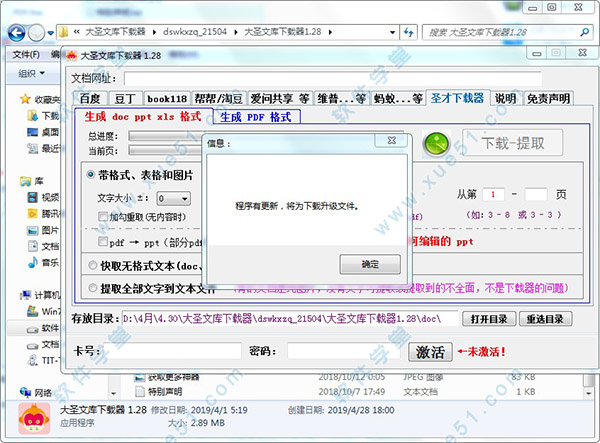600x443 pixels.
Task: Click the 下载-提取 button
Action: 513,143
